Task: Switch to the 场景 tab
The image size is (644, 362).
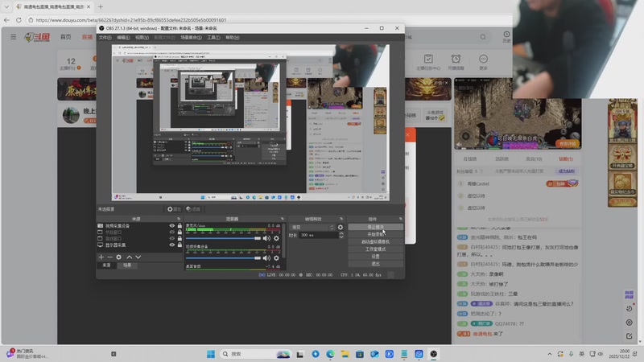Action: pos(127,265)
